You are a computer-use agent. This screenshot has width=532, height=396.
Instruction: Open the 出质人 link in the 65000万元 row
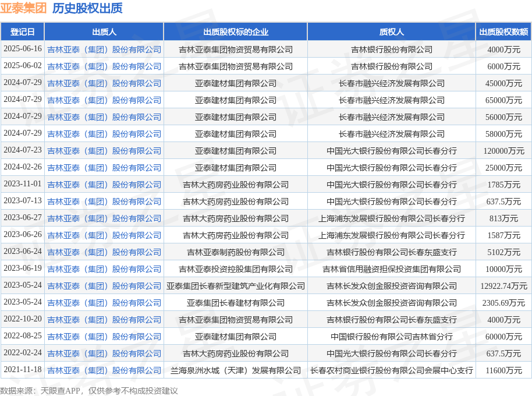(104, 100)
